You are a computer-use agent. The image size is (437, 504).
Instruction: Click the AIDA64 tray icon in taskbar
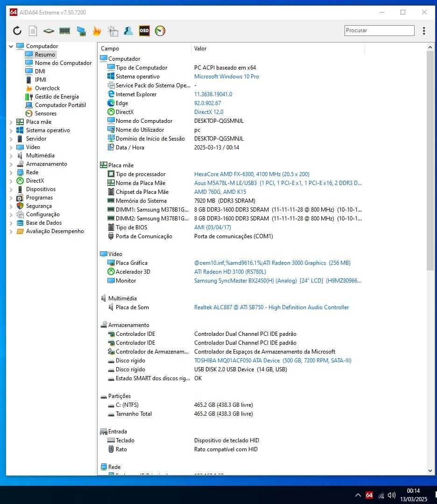369,495
